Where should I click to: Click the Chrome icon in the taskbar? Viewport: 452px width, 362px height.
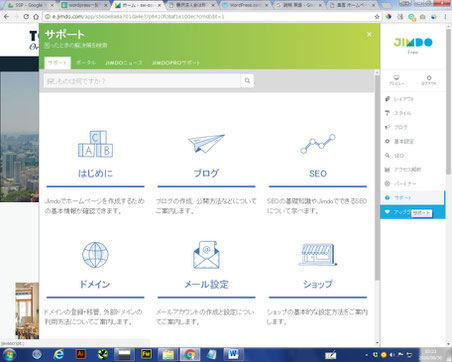click(190, 354)
